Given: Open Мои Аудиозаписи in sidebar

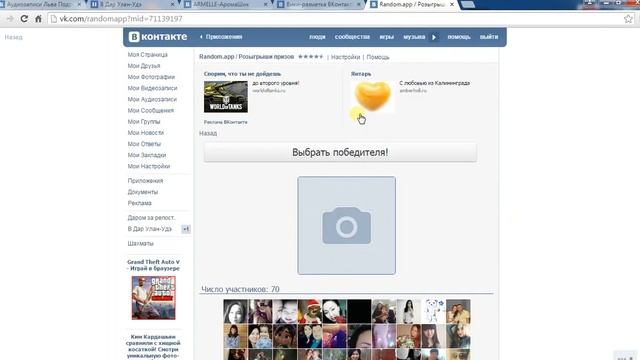Looking at the screenshot, I should point(152,100).
